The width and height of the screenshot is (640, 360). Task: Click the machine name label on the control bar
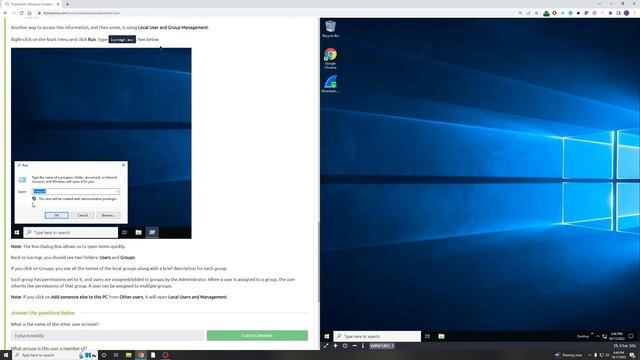click(382, 346)
